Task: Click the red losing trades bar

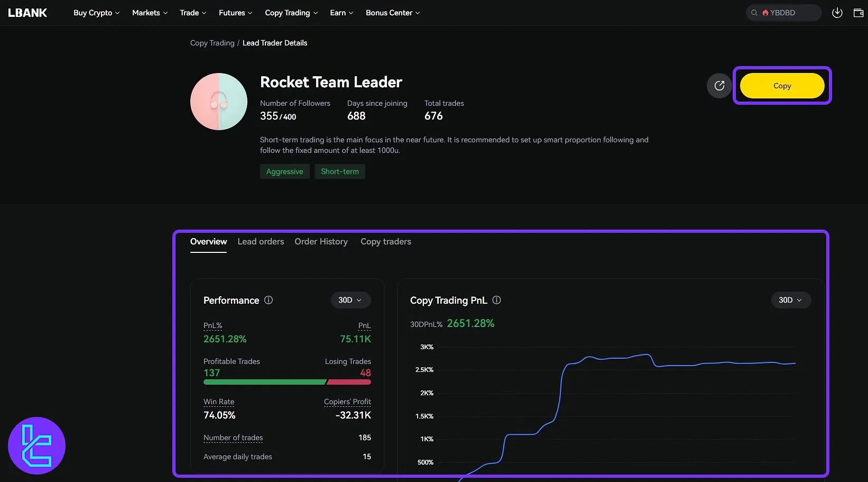Action: [349, 382]
